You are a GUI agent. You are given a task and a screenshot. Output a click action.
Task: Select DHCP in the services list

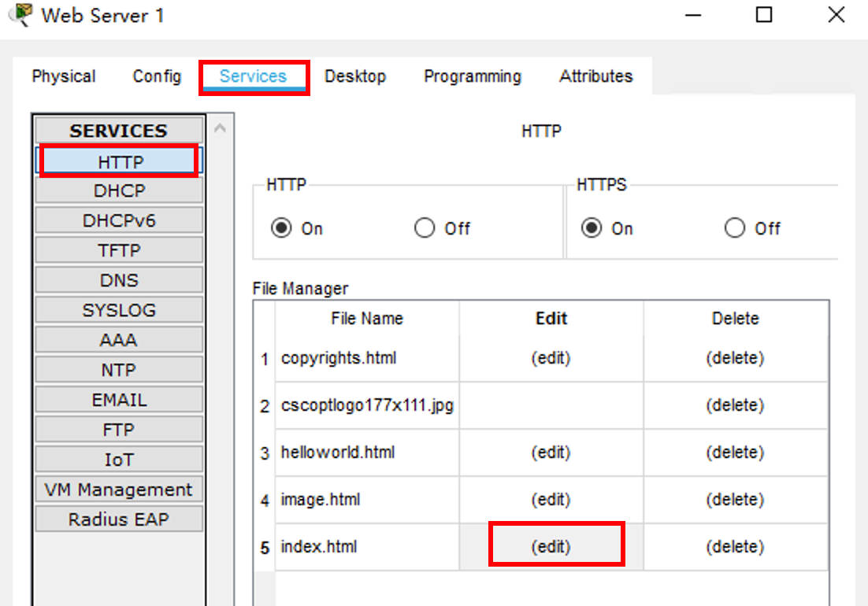click(119, 191)
